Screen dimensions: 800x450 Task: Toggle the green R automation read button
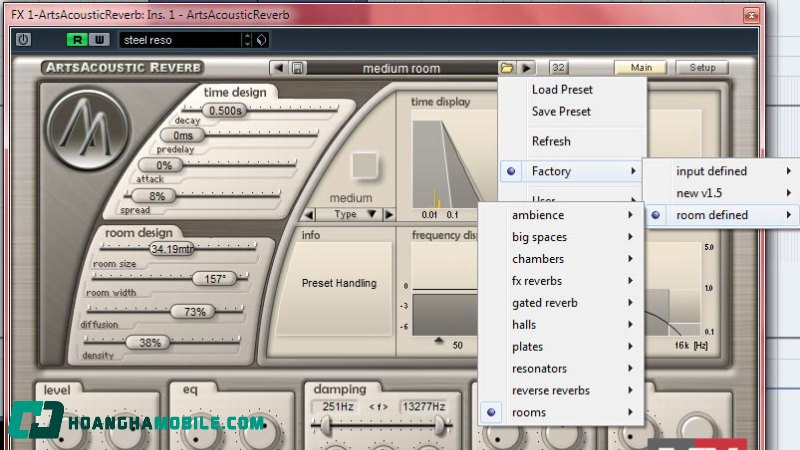coord(77,40)
